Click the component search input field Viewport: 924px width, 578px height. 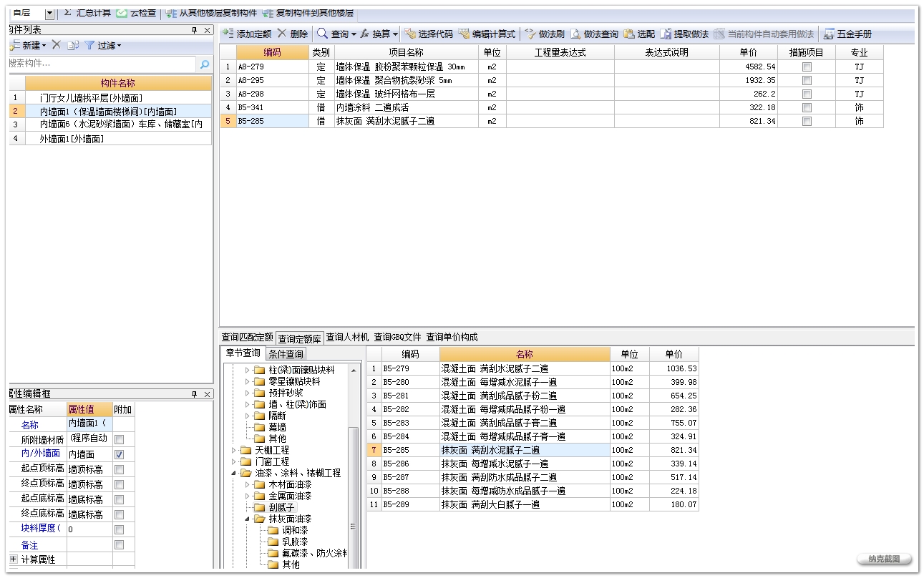(100, 64)
